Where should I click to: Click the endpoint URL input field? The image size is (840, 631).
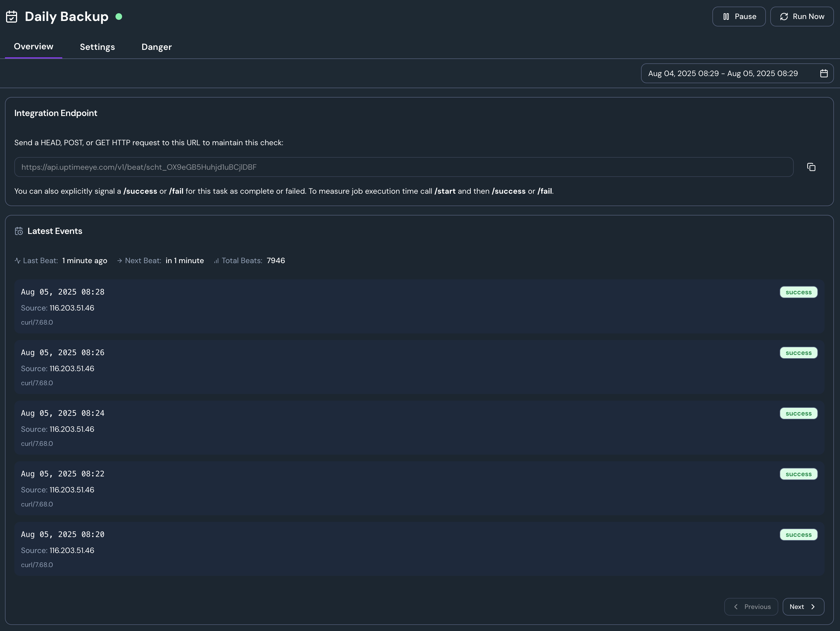[x=403, y=167]
